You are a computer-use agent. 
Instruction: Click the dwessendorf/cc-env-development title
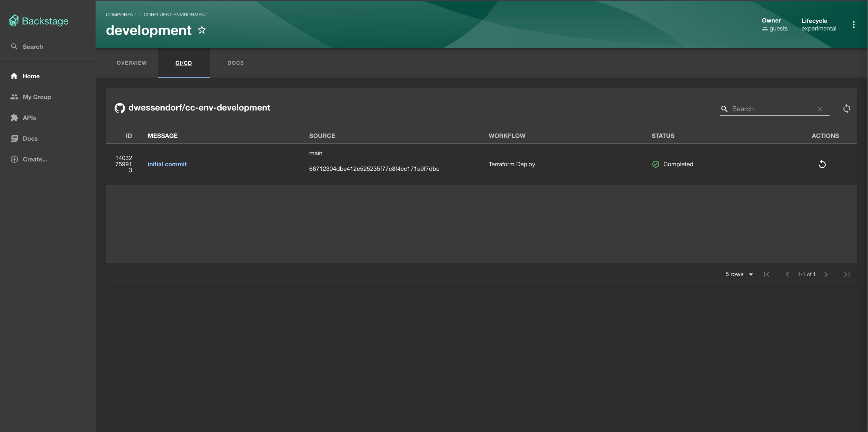coord(199,108)
